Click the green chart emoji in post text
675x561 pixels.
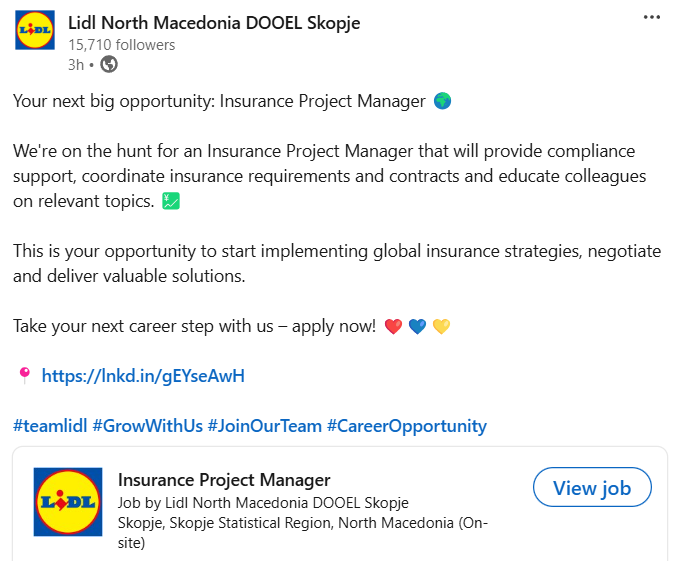coord(171,201)
